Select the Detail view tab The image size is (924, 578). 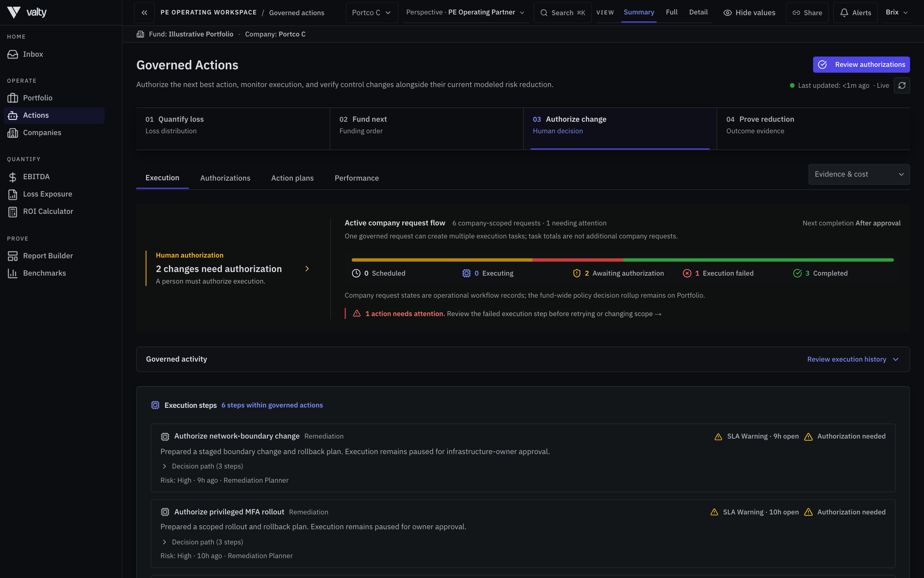click(698, 12)
